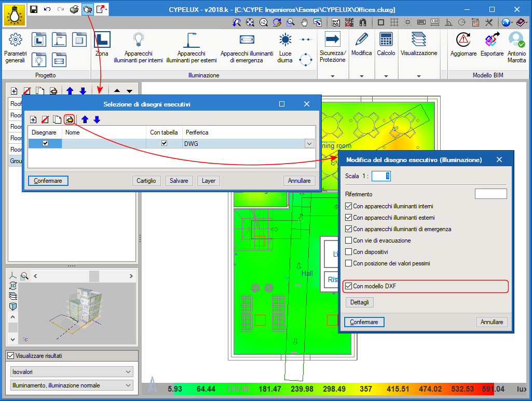Enable Con dispositivi checkbox
532x401 pixels.
point(348,252)
